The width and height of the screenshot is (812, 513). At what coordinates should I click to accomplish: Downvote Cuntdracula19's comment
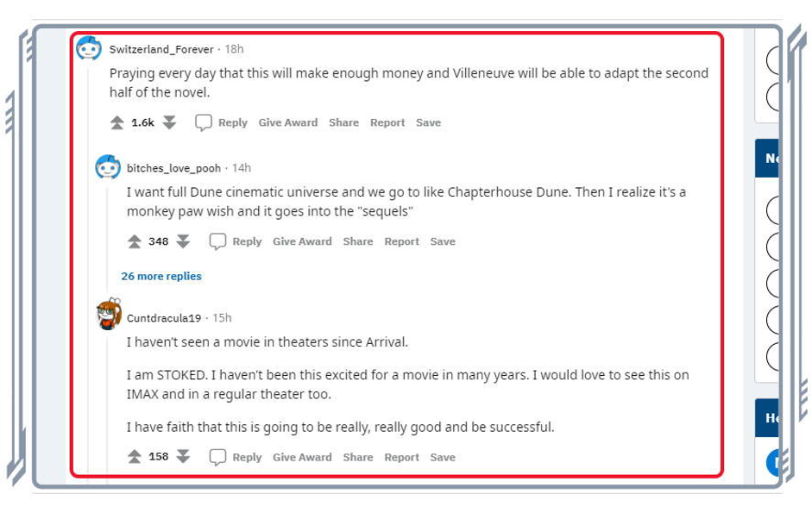183,458
